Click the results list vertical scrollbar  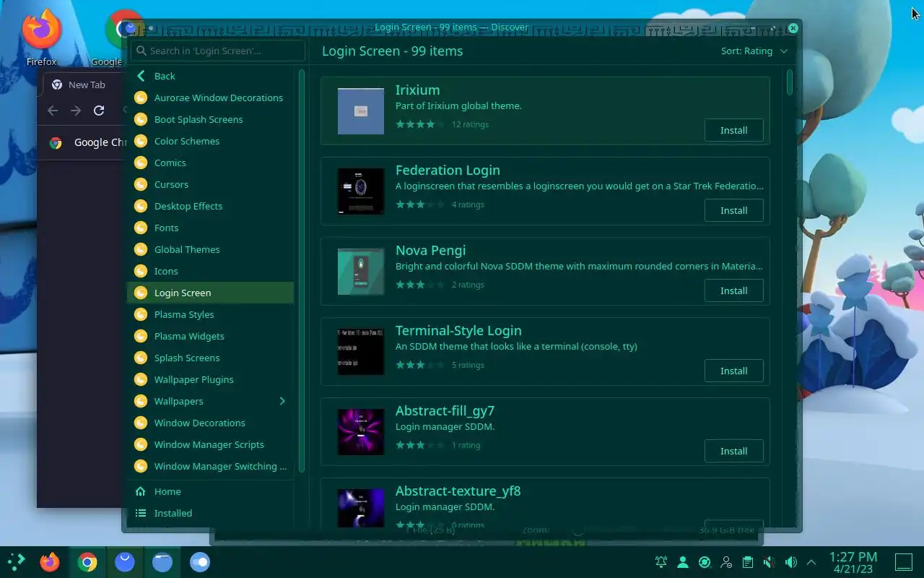[790, 82]
